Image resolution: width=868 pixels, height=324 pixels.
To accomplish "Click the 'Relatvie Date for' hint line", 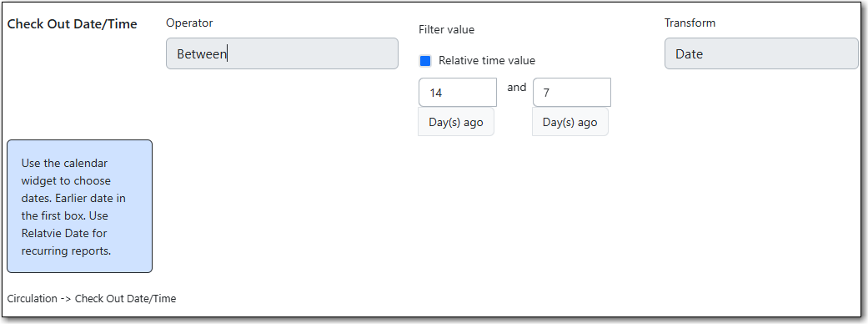I will click(x=64, y=233).
